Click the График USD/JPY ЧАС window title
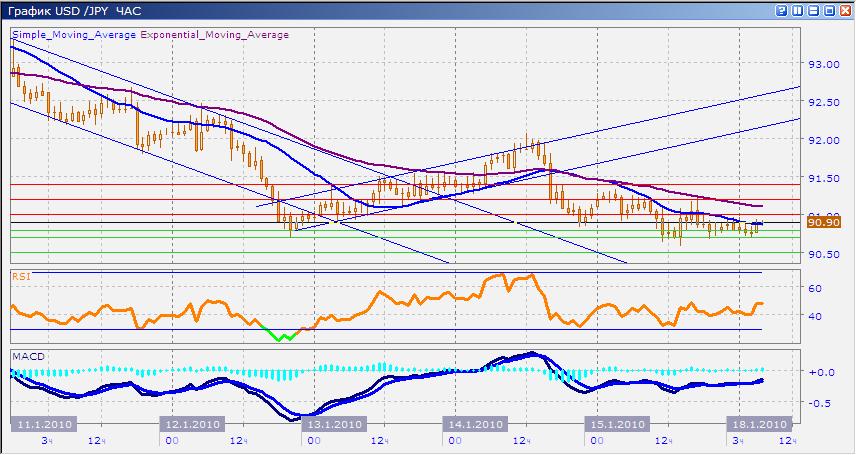This screenshot has width=856, height=455. pos(65,10)
